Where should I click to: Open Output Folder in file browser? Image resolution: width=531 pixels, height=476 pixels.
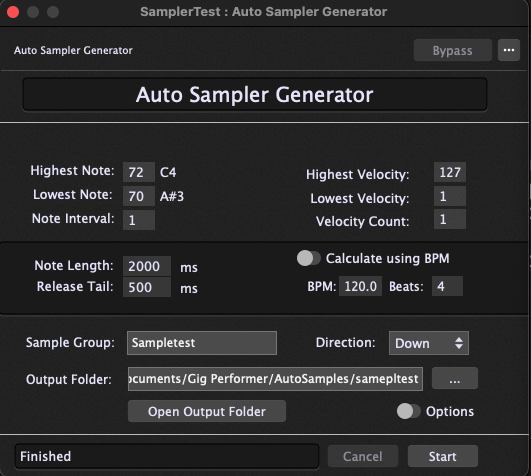pyautogui.click(x=207, y=411)
